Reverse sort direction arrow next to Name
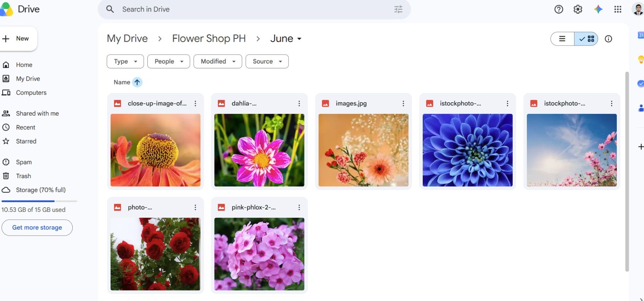 137,82
